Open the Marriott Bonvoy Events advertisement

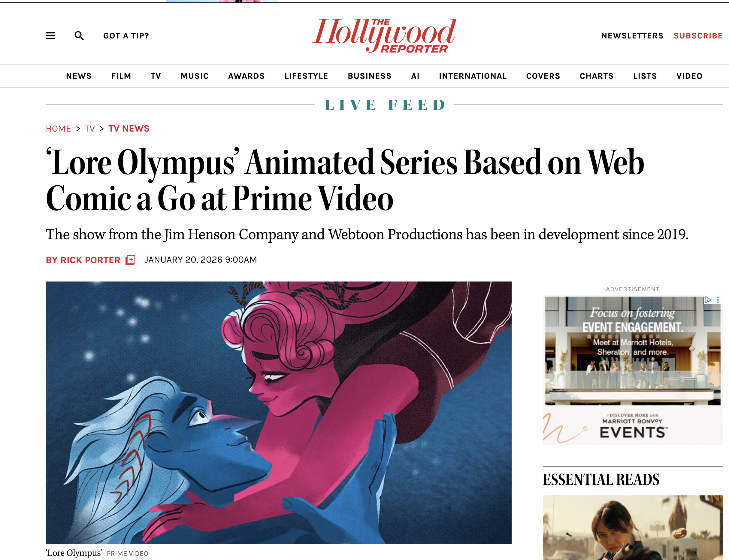coord(632,370)
